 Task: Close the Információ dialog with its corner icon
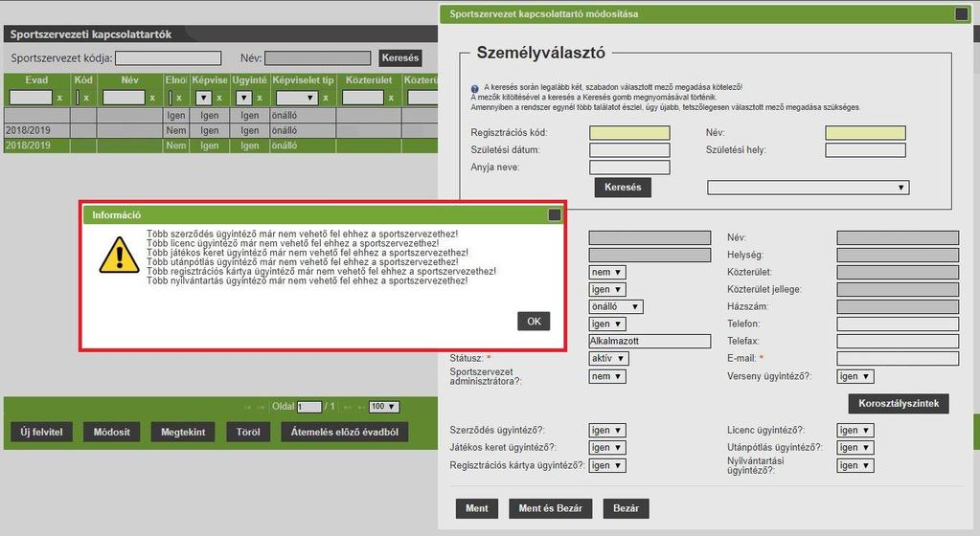(x=554, y=215)
